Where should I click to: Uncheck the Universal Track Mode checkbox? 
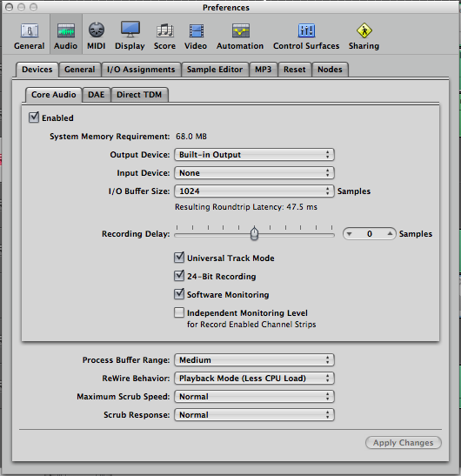(x=179, y=258)
